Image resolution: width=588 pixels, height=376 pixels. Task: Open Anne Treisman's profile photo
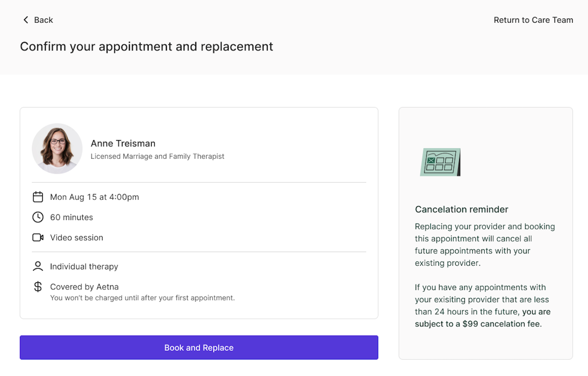pos(57,148)
